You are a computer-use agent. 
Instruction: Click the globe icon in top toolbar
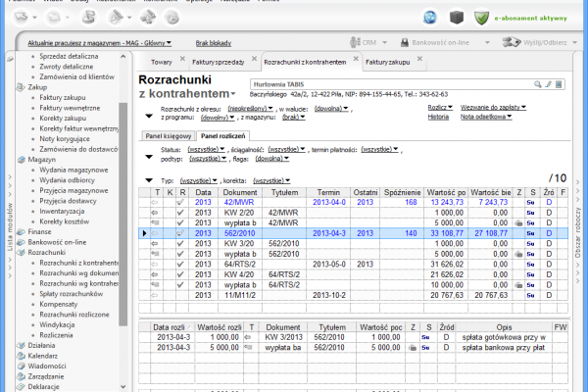click(x=429, y=18)
